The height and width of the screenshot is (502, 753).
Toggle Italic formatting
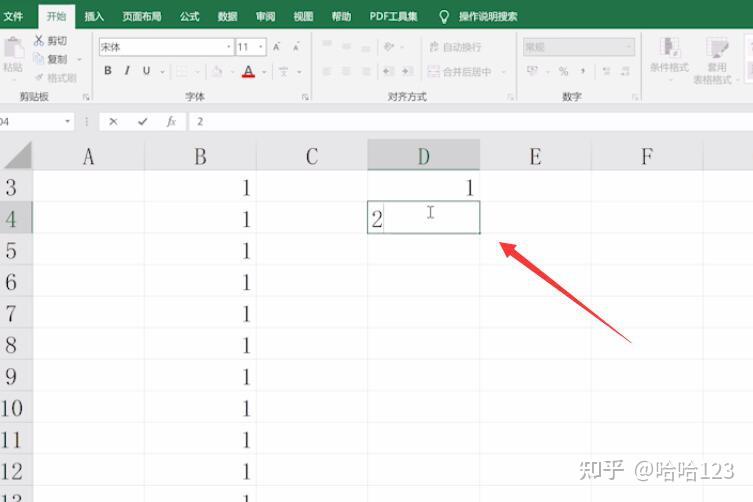coord(127,71)
